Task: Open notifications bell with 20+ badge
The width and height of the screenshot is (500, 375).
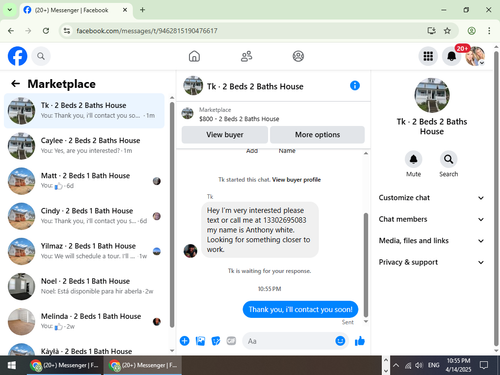Action: [452, 56]
